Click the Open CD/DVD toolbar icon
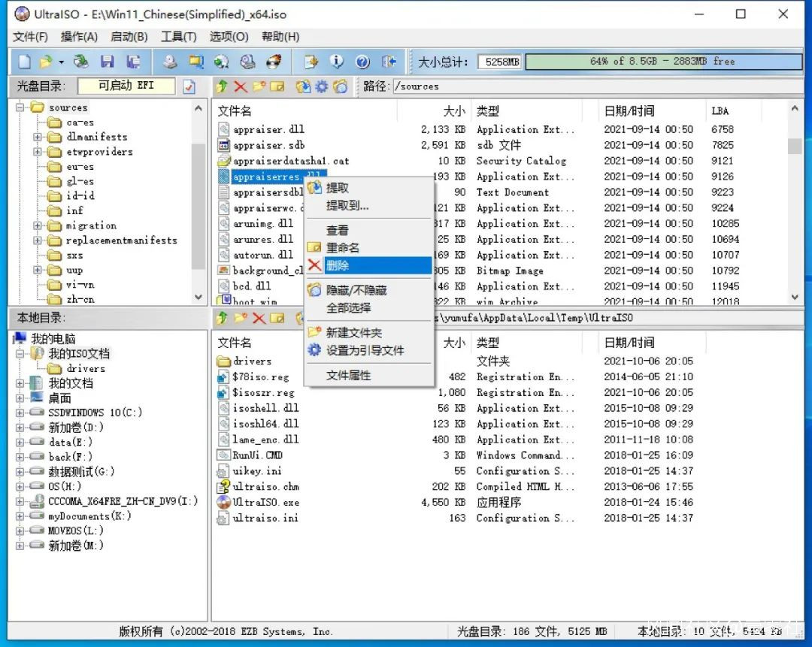The height and width of the screenshot is (647, 812). point(80,62)
